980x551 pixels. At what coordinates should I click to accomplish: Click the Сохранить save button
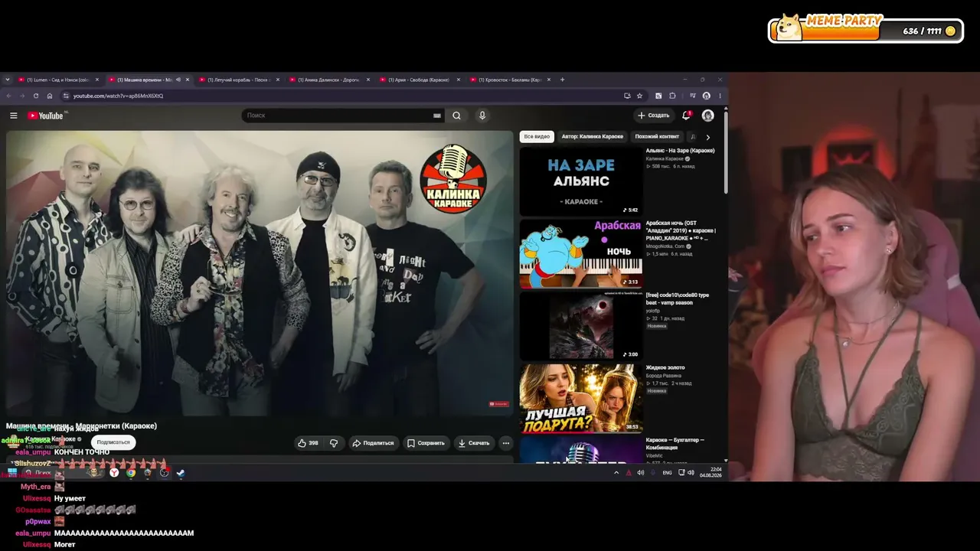(x=426, y=443)
